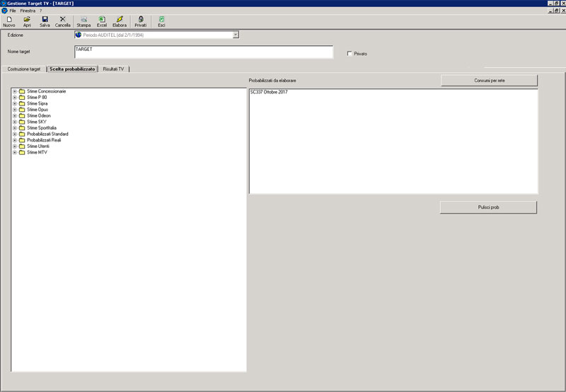
Task: Click the Esci exit icon
Action: (x=161, y=21)
